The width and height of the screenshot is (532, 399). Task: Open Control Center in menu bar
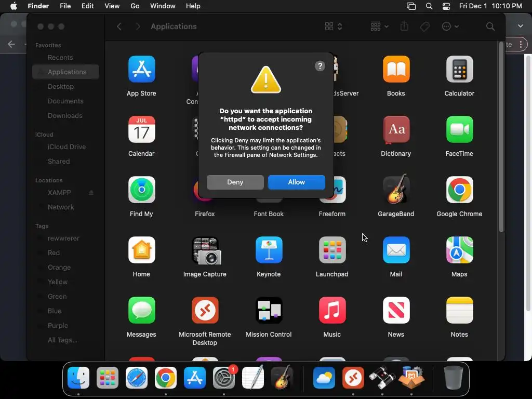tap(446, 6)
